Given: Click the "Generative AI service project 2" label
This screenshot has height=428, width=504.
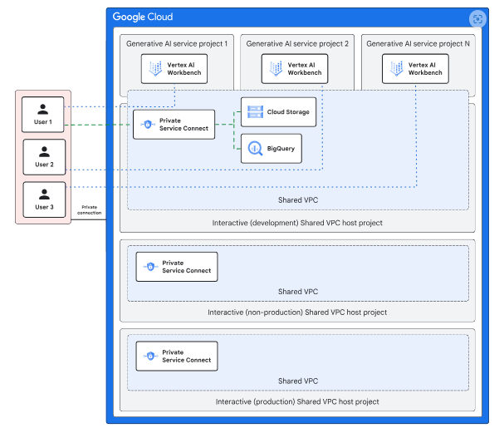Looking at the screenshot, I should point(296,43).
